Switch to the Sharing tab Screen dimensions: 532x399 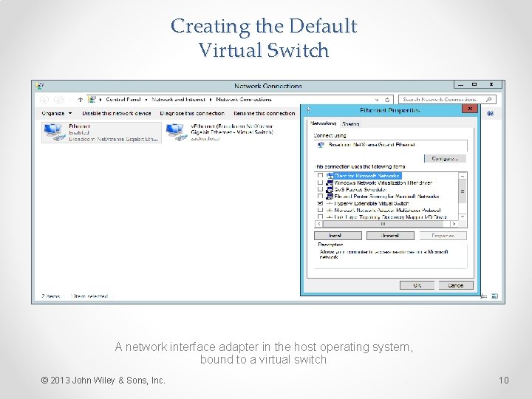click(x=350, y=124)
